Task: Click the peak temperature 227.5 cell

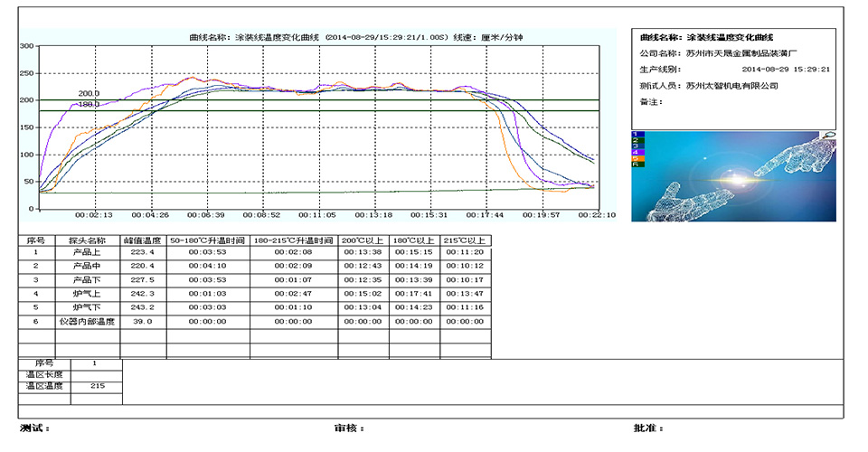Action: [x=142, y=280]
